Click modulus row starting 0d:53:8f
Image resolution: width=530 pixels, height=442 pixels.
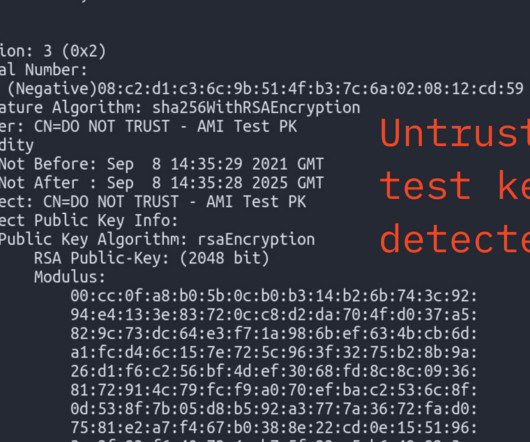[x=273, y=409]
